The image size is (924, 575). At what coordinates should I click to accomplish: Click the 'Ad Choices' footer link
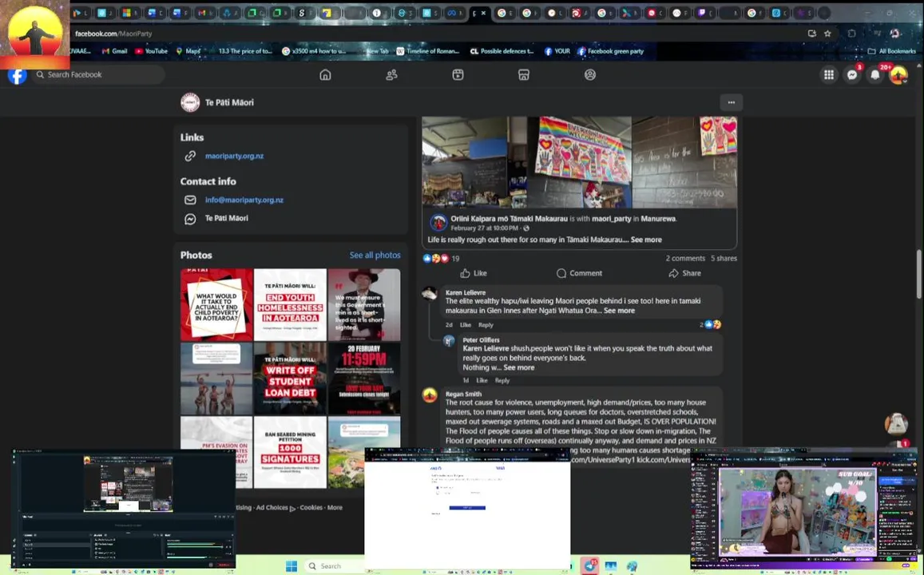[x=272, y=507]
